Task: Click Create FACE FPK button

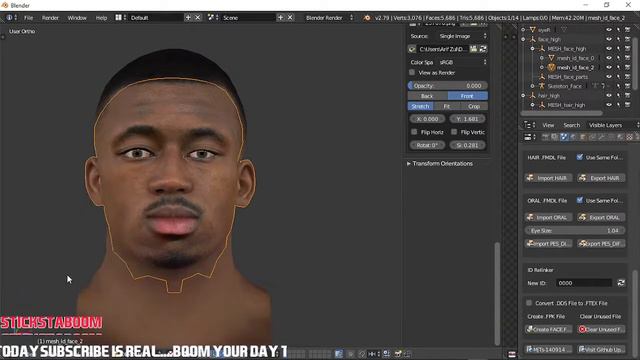Action: point(548,329)
